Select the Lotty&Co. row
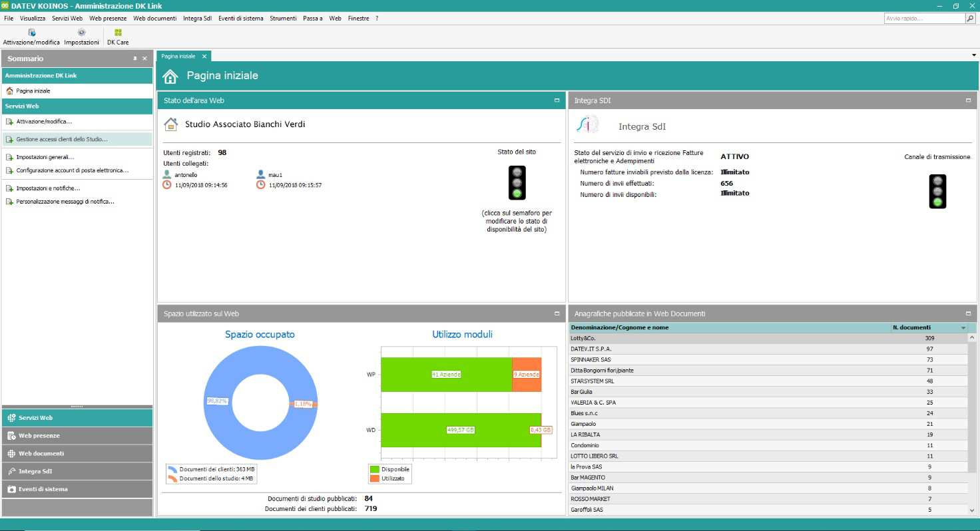Image resolution: width=980 pixels, height=531 pixels. [x=768, y=338]
